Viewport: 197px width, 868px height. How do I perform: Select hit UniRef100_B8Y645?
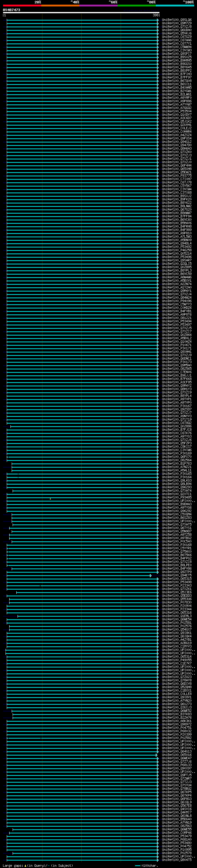pos(176,67)
